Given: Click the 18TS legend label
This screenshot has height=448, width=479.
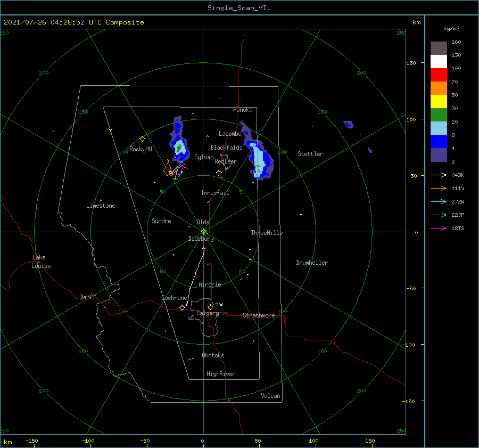Looking at the screenshot, I should [x=458, y=228].
